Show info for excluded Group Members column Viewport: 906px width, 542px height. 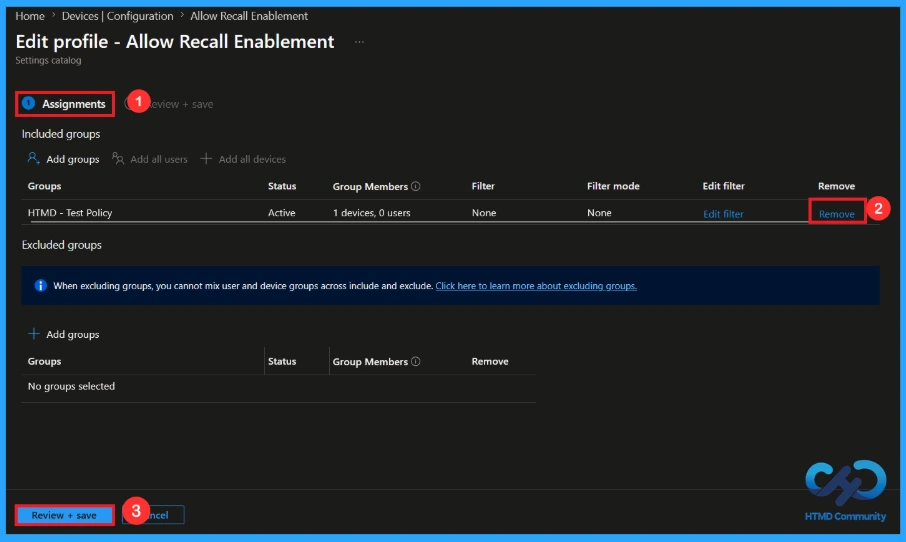415,361
